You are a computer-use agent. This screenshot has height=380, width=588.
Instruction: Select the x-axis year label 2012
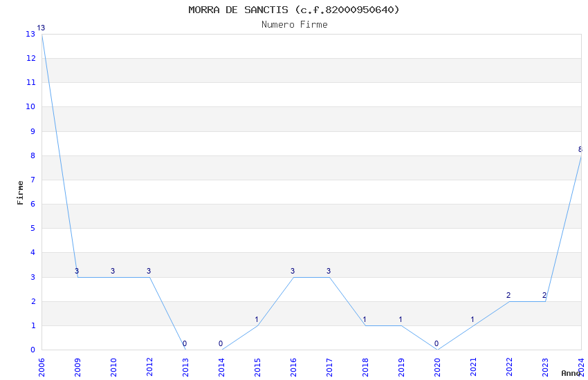149,367
